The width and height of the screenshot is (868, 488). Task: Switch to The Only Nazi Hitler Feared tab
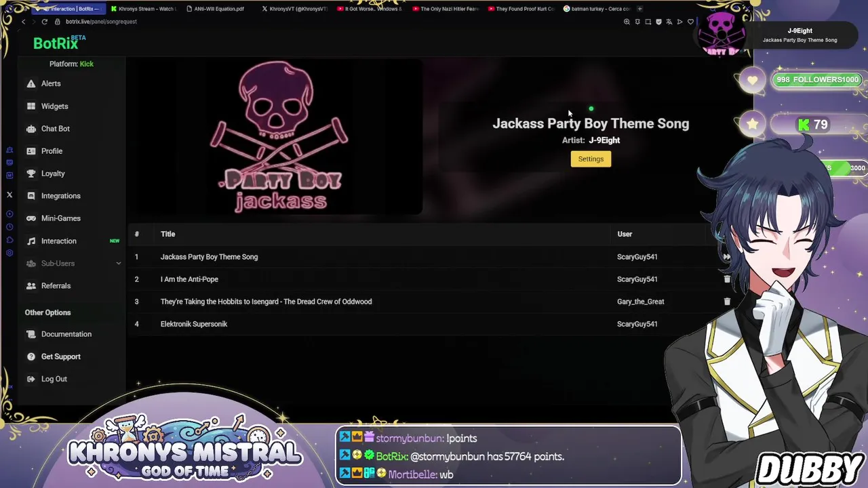445,9
